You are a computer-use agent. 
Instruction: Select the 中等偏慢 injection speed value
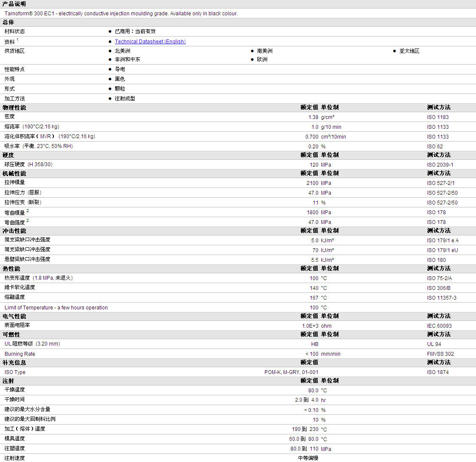tap(308, 458)
